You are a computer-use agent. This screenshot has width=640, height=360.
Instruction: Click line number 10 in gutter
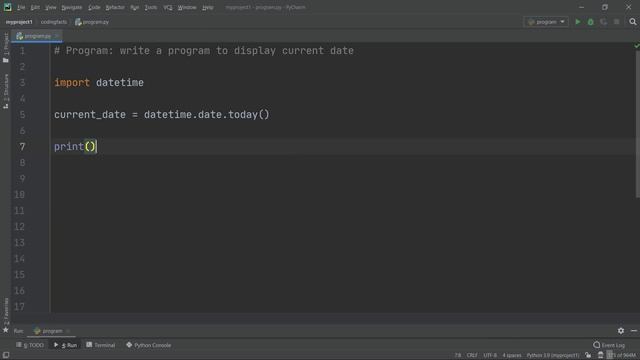[x=19, y=195]
